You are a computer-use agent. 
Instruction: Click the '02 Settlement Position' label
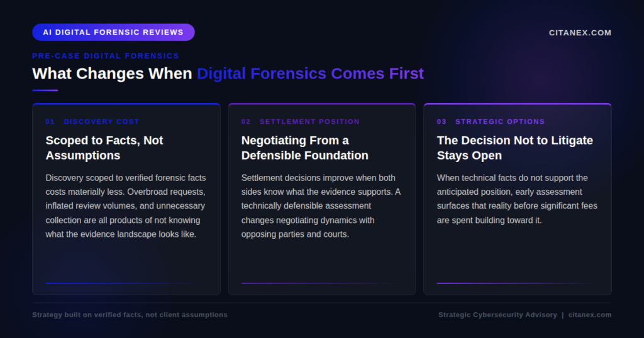tap(301, 121)
